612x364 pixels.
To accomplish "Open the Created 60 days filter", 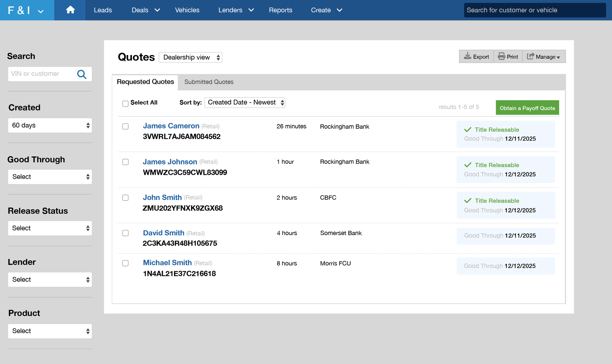I will point(50,125).
